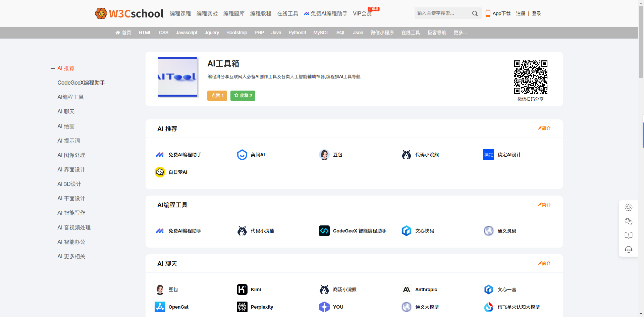This screenshot has width=644, height=317.
Task: Select CodeGeeX编程助手 in the sidebar
Action: [81, 83]
